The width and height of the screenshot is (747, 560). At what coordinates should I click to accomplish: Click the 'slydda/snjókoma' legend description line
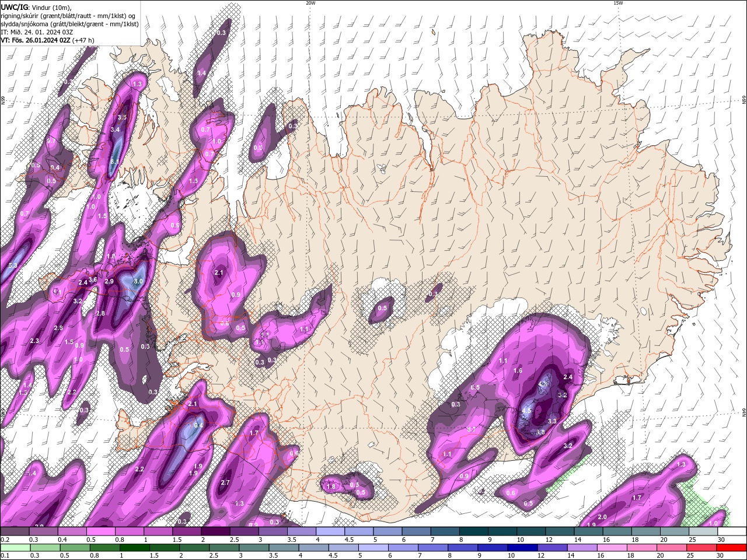tap(69, 24)
